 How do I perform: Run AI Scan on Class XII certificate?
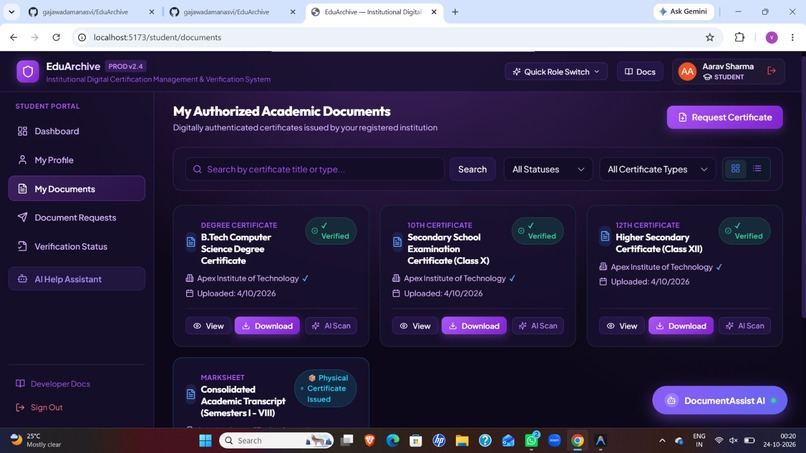[745, 325]
